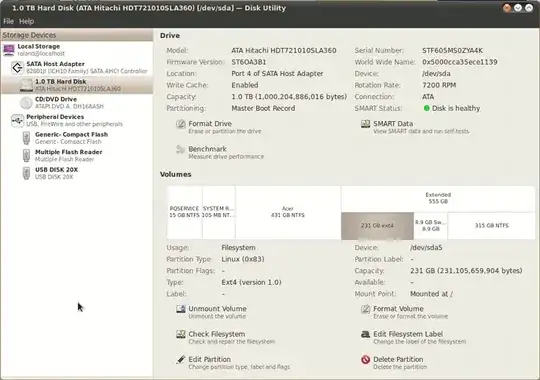540x380 pixels.
Task: Select USB DISK 20X entry
Action: 77,173
